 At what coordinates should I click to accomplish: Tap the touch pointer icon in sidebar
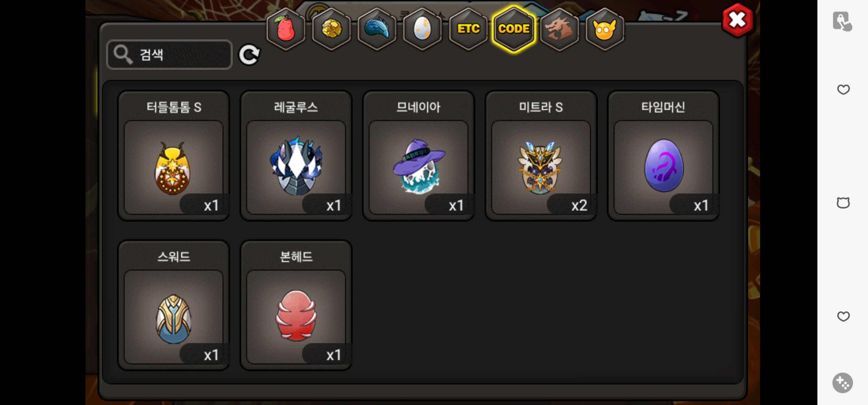pyautogui.click(x=843, y=21)
